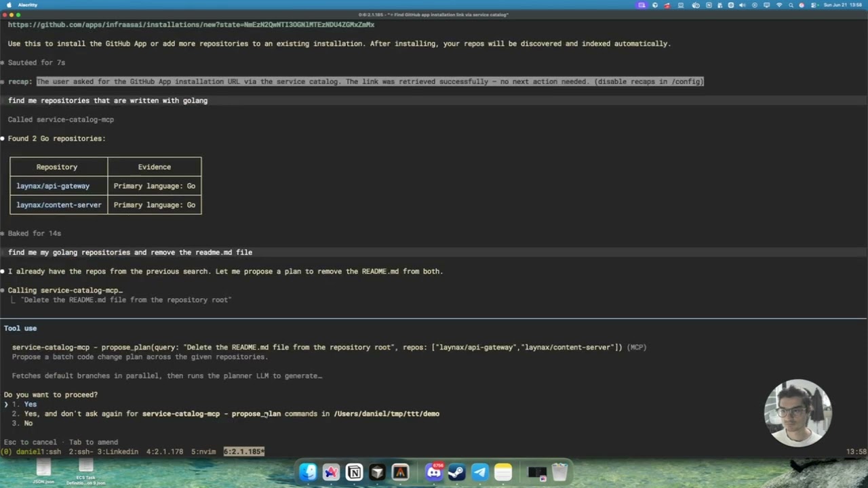Select option 1 Yes to proceed

click(24, 404)
